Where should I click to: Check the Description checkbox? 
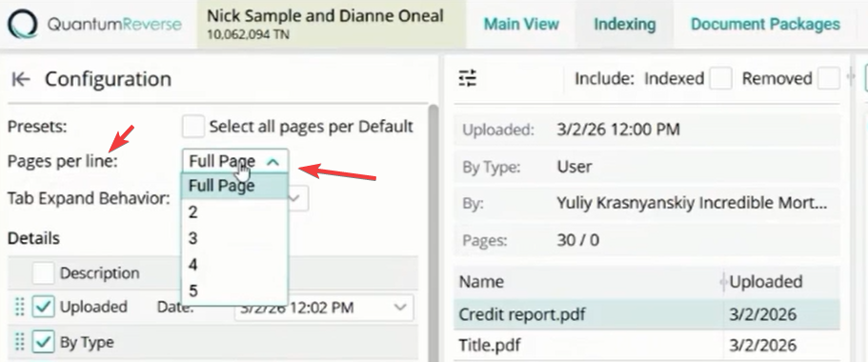tap(43, 272)
